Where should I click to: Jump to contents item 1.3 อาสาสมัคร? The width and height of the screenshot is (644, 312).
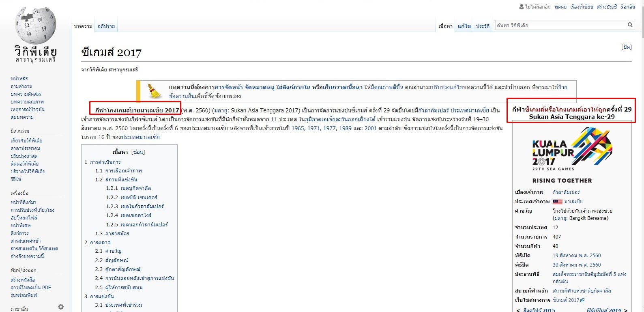[112, 234]
